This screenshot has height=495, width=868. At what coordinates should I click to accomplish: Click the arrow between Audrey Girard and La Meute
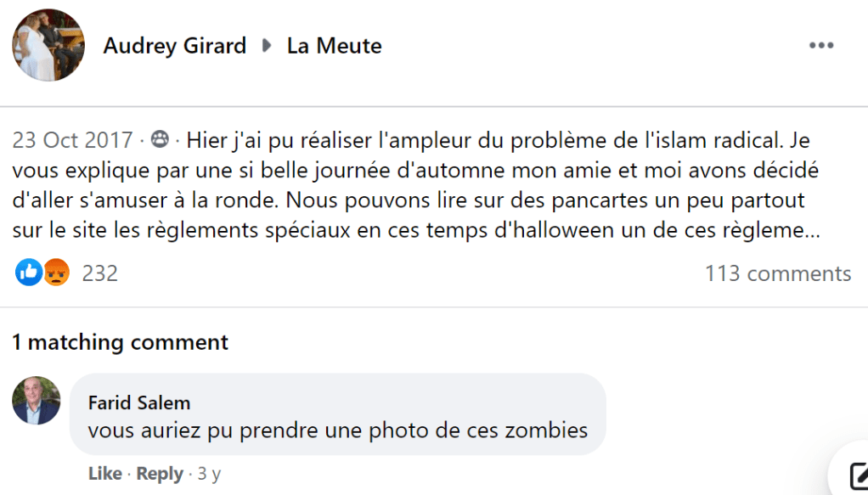pos(267,46)
